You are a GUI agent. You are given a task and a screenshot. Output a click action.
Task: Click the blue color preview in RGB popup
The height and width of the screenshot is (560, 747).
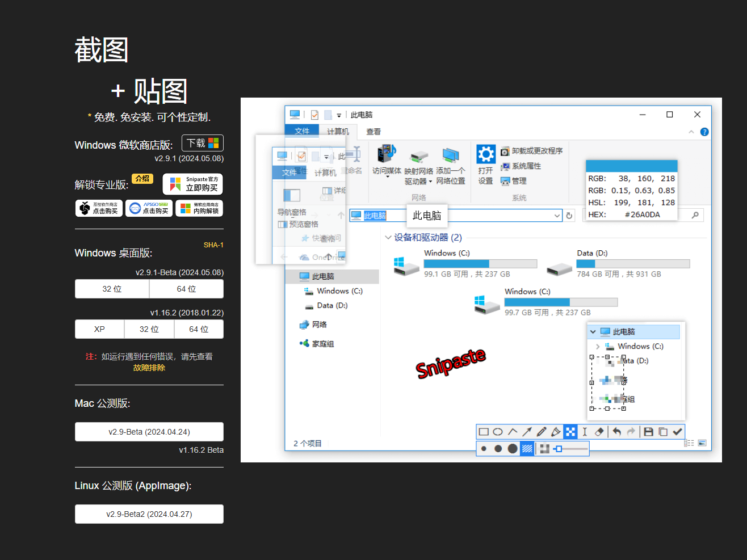(x=631, y=166)
